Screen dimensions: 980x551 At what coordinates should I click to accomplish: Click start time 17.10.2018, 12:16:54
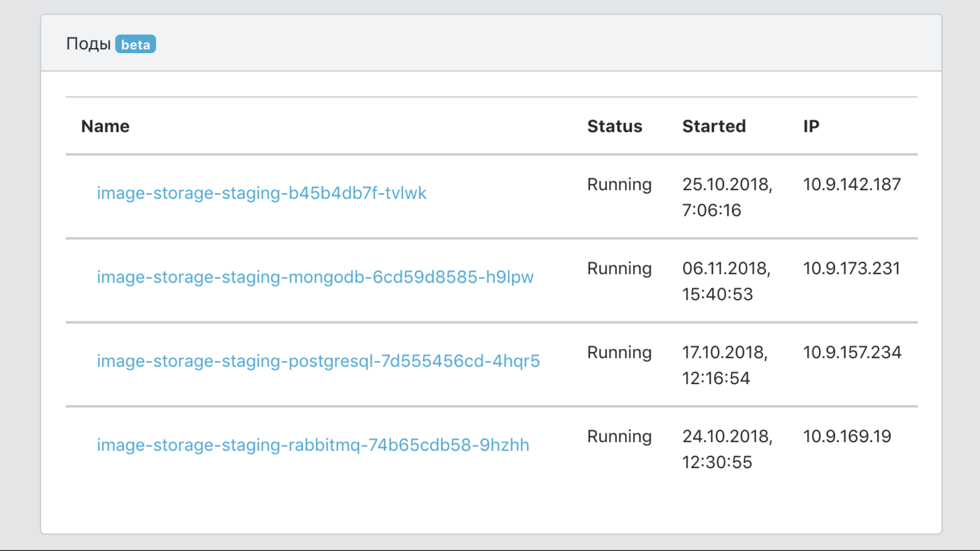(x=724, y=365)
